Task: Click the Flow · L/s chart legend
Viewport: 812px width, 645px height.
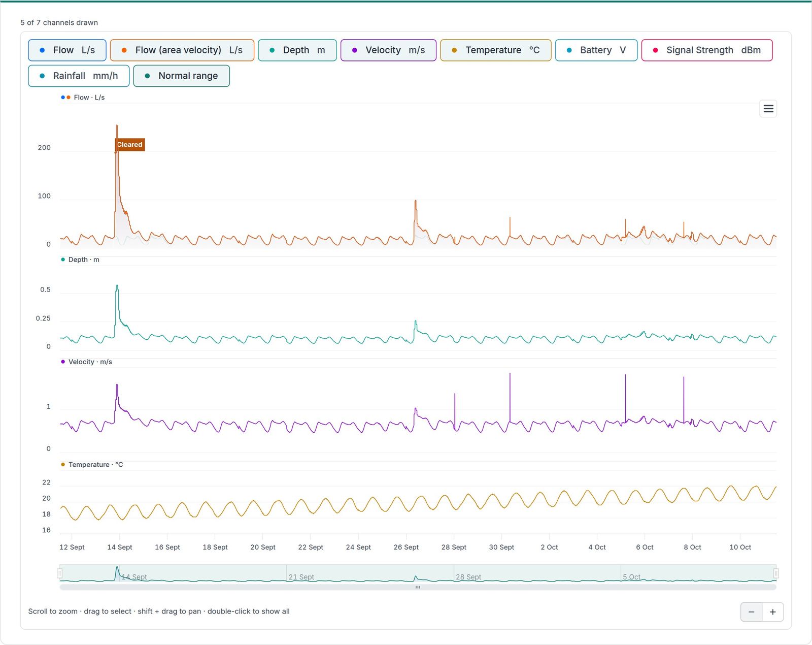Action: (83, 98)
